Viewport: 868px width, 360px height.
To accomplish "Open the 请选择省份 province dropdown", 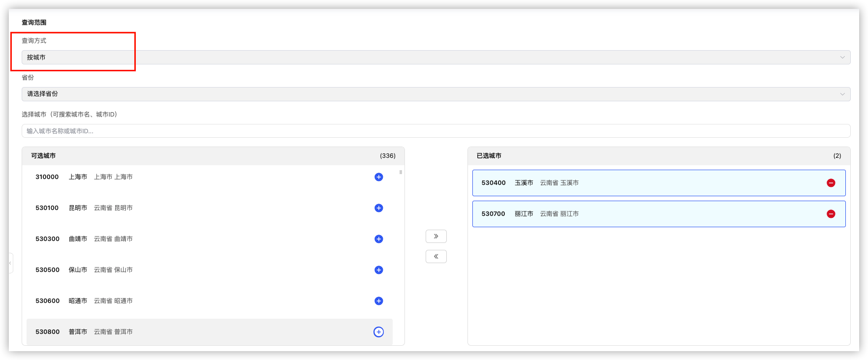I will 433,94.
